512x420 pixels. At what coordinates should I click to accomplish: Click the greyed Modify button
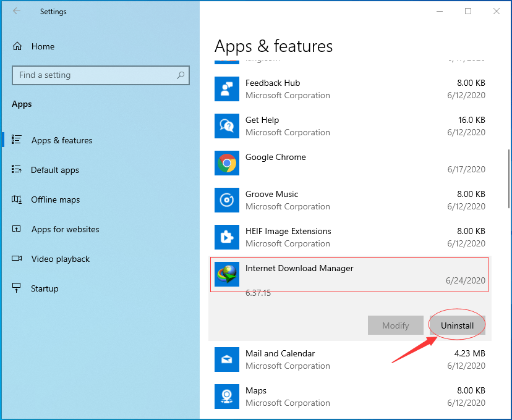[x=396, y=325]
